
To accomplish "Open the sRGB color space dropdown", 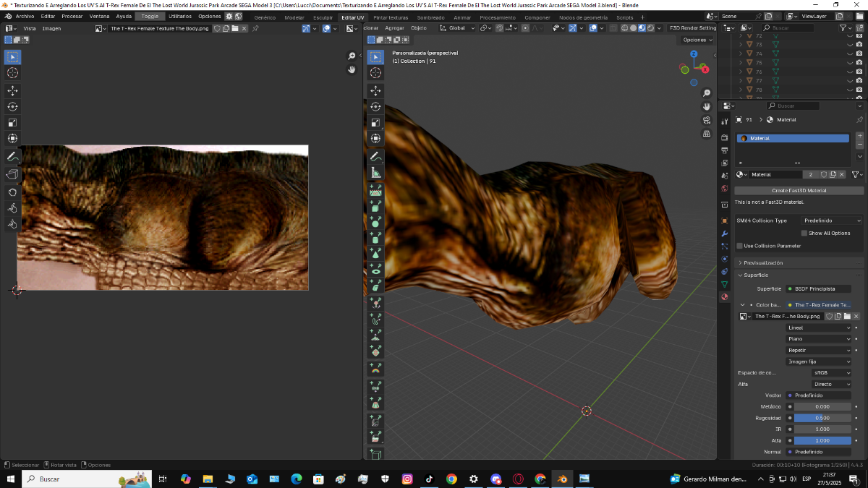I will [832, 372].
